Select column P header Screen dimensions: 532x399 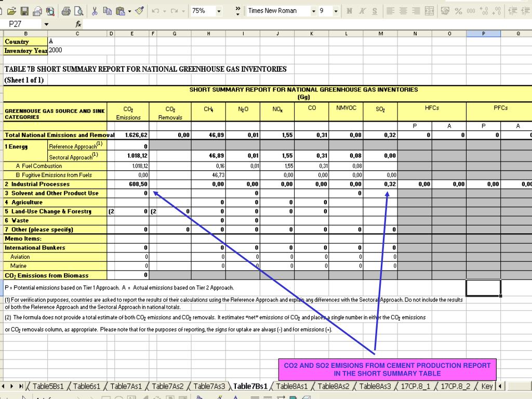coord(484,34)
